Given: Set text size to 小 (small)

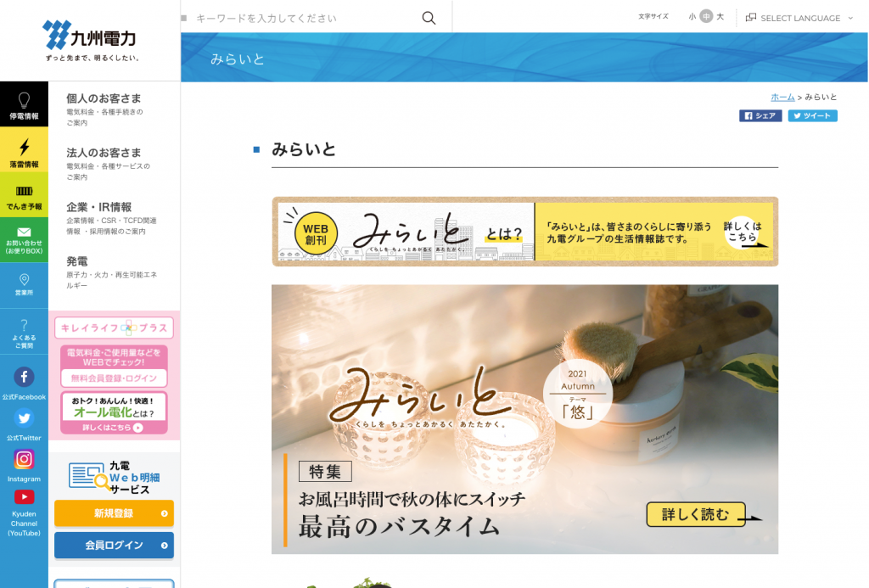Looking at the screenshot, I should (x=692, y=17).
